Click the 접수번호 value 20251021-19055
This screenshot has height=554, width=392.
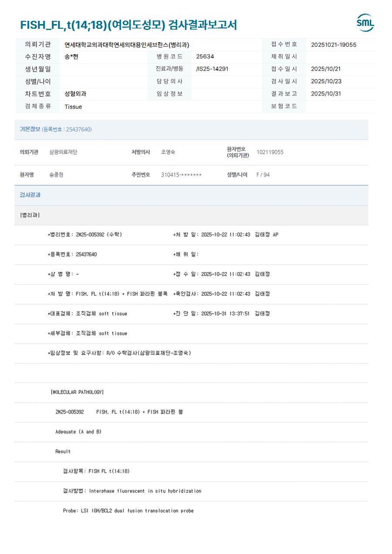click(334, 44)
